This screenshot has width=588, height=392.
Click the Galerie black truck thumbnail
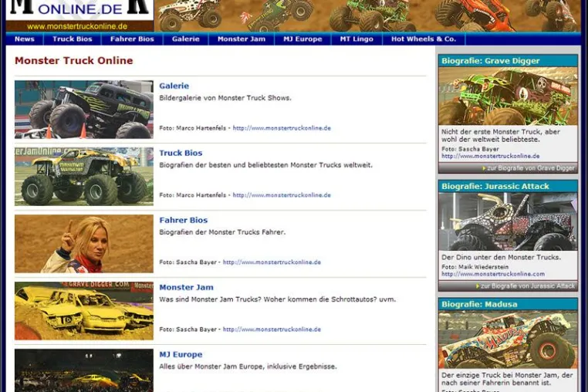pyautogui.click(x=84, y=110)
